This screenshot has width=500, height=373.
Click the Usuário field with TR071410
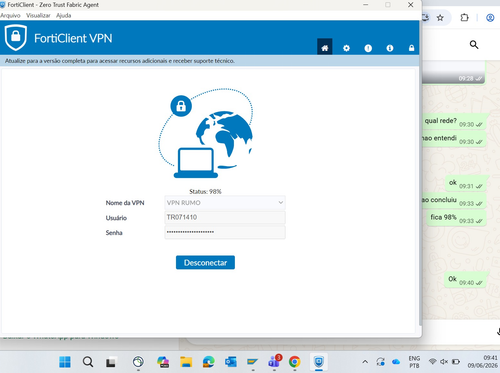click(225, 217)
